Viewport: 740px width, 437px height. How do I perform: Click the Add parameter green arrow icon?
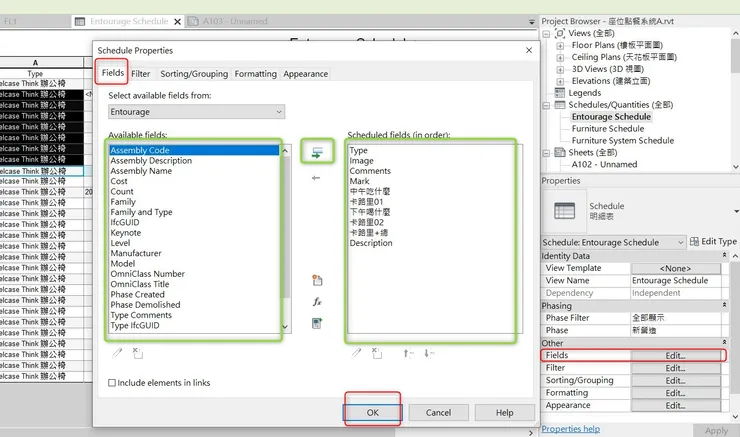tap(317, 152)
